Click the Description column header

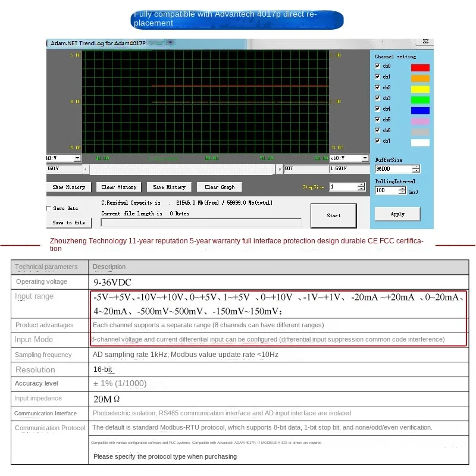(109, 267)
